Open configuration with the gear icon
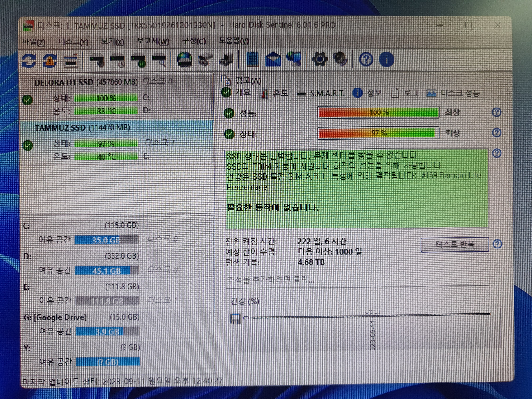 pos(320,59)
